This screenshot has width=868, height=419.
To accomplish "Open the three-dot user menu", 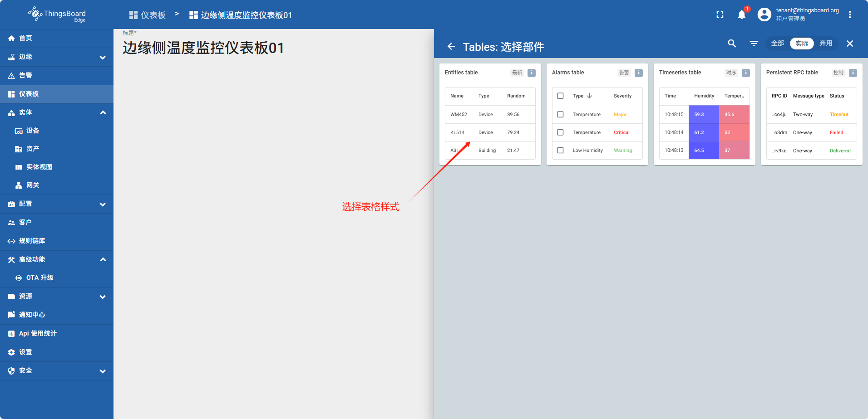I will [x=849, y=15].
